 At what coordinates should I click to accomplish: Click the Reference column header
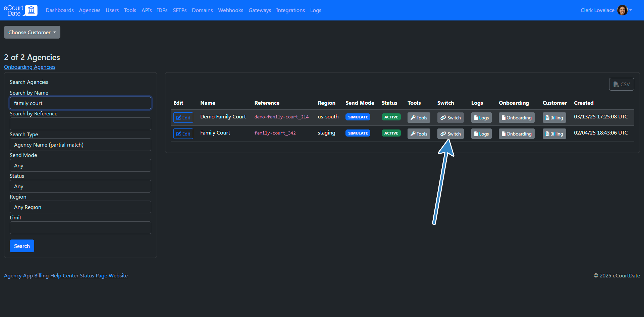click(x=267, y=103)
